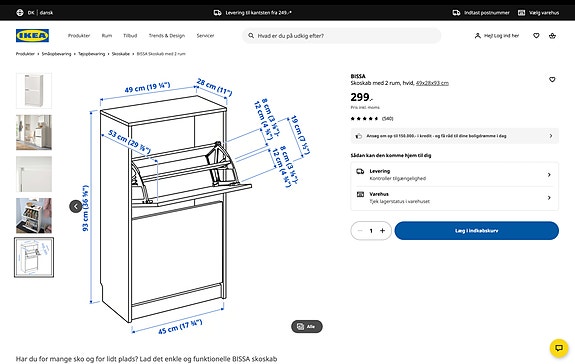Open the yellow chat support button
Viewport: 575px width, 364px height.
(559, 348)
